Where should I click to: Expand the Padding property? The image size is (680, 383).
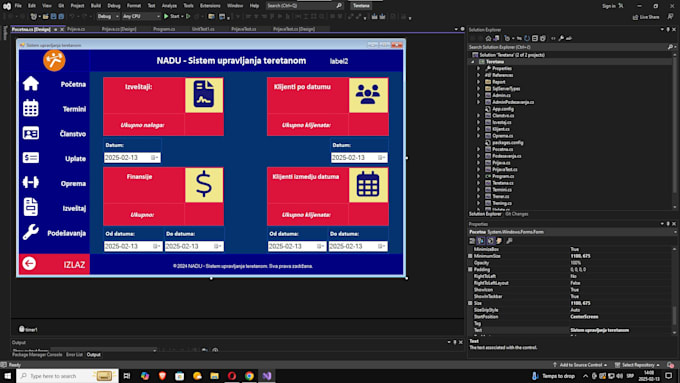(x=470, y=269)
